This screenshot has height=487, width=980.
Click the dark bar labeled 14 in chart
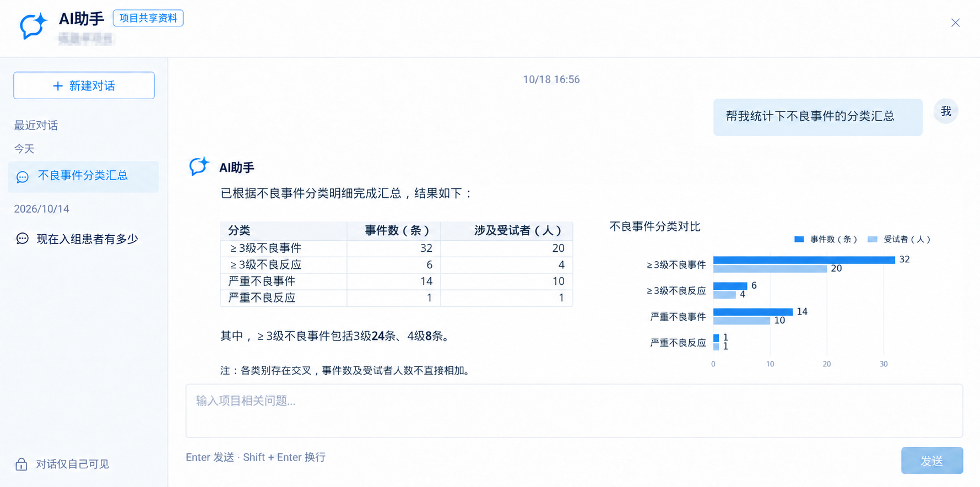(x=753, y=312)
